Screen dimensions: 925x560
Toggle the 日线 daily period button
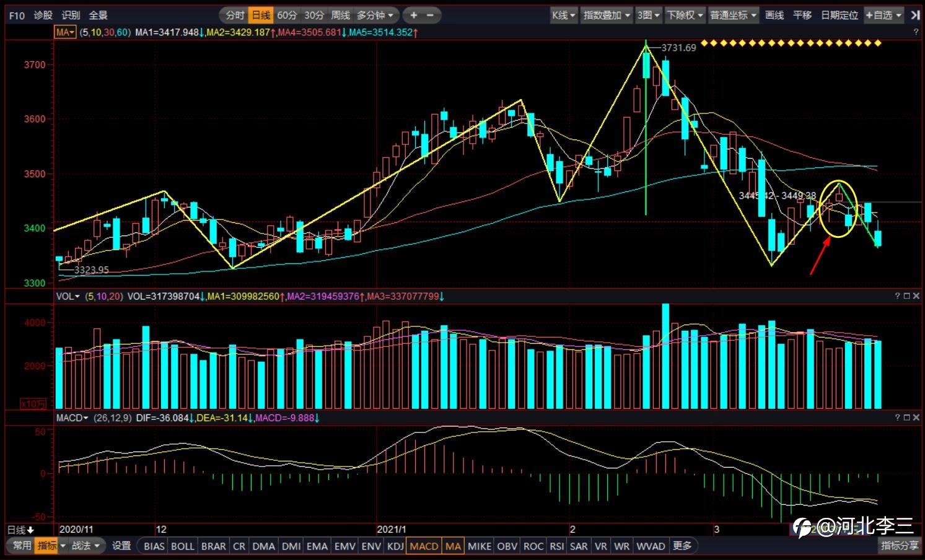[x=261, y=15]
